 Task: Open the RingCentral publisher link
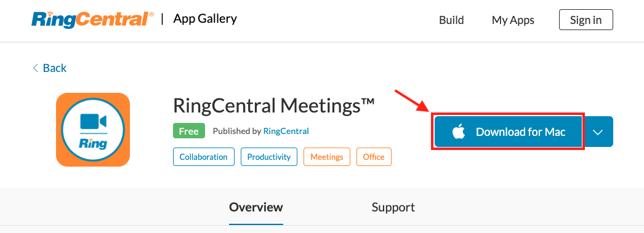[286, 132]
